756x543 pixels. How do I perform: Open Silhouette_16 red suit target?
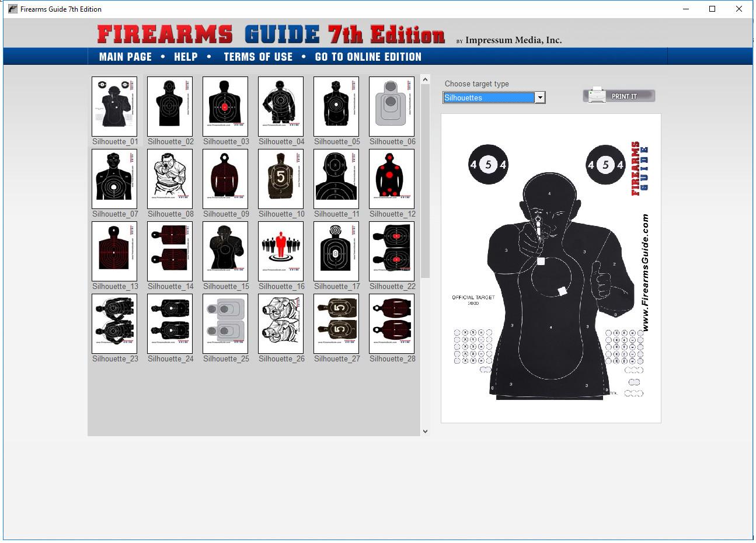281,252
